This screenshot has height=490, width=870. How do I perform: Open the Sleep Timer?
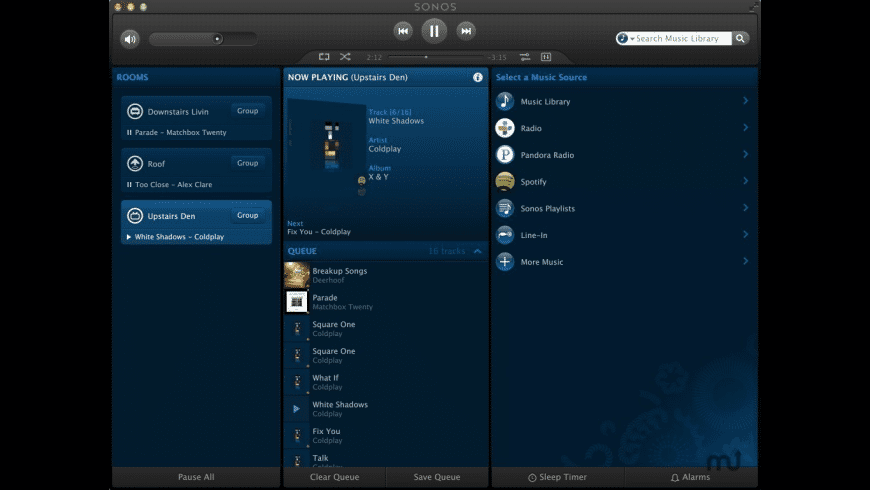click(558, 477)
